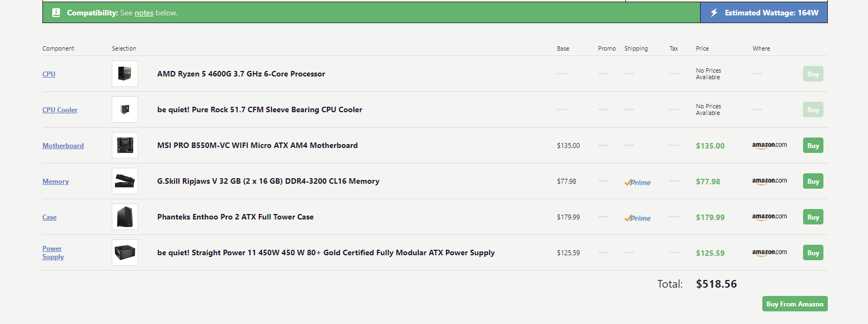Click the amazon.com logo for Power Supply

coord(769,252)
